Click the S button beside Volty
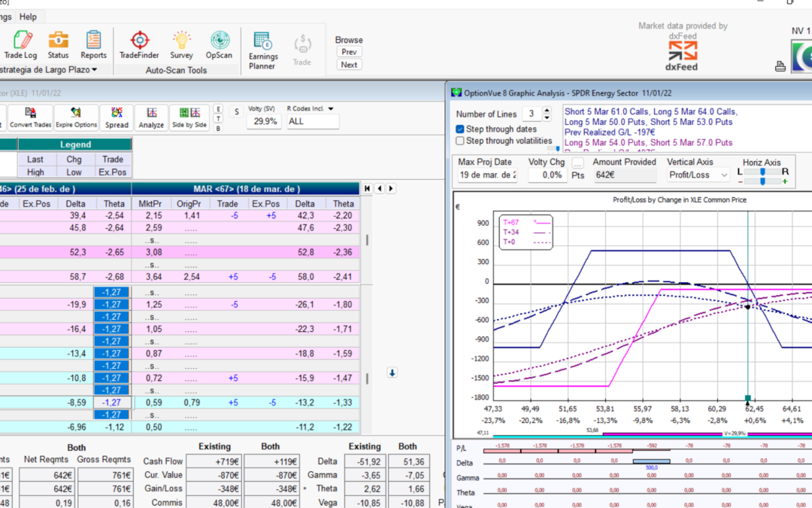Screen dimensions: 812x508 (237, 112)
